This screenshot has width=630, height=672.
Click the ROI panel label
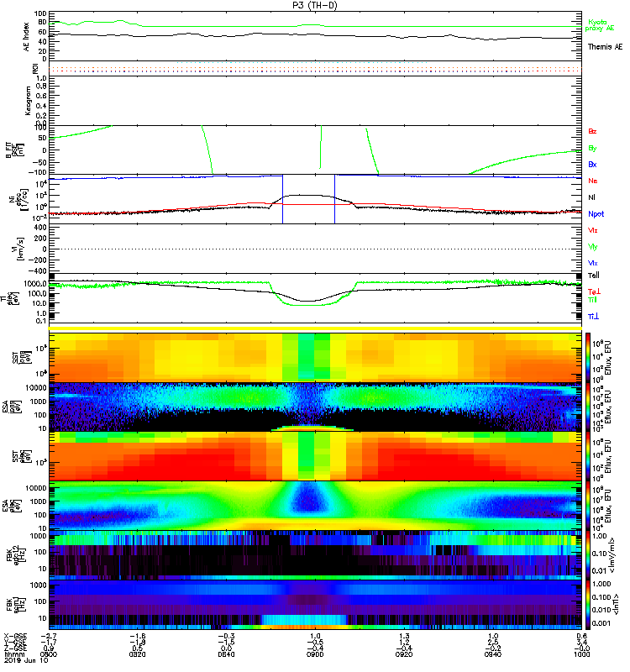35,69
